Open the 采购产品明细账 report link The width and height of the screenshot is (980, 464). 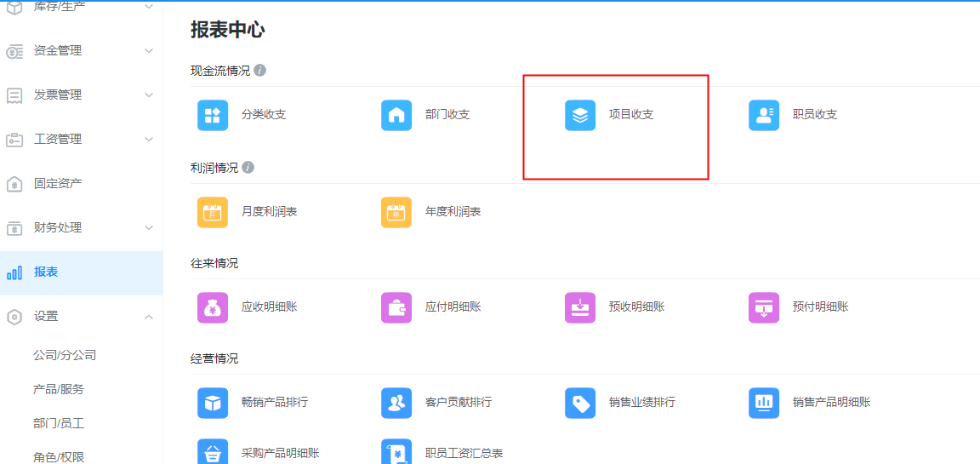[281, 454]
